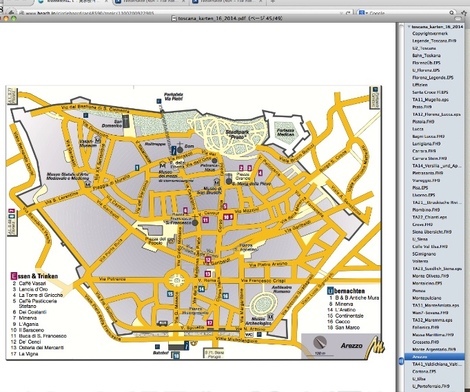The height and width of the screenshot is (392, 470).
Task: Click the info icon at Bahnhof
Action: (186, 345)
